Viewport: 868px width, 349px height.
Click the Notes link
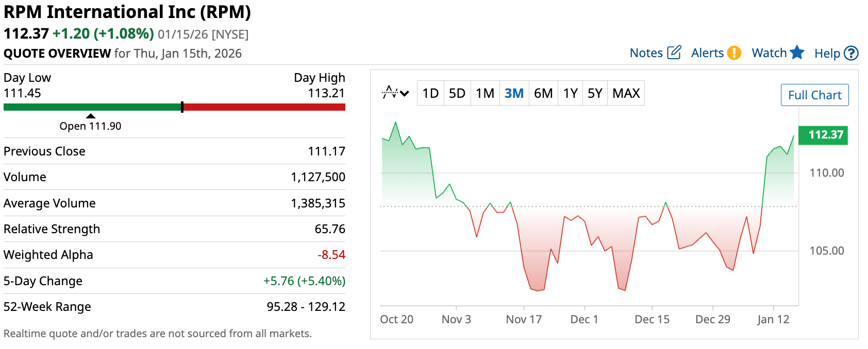point(646,53)
